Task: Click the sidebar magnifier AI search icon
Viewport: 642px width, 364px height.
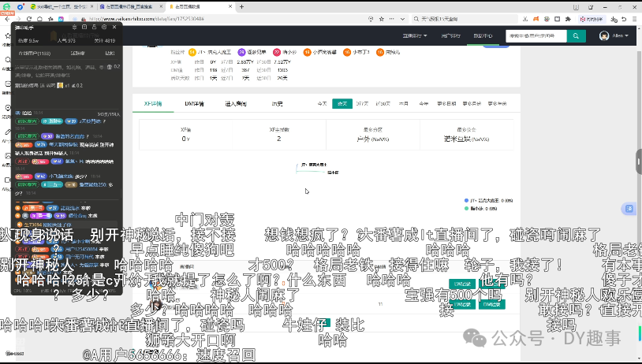Action: pyautogui.click(x=7, y=60)
